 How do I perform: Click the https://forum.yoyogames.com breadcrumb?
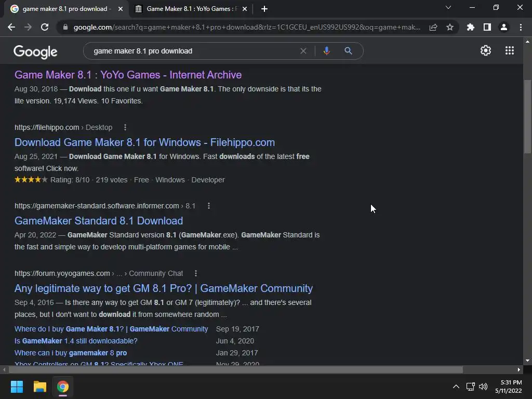pos(62,273)
